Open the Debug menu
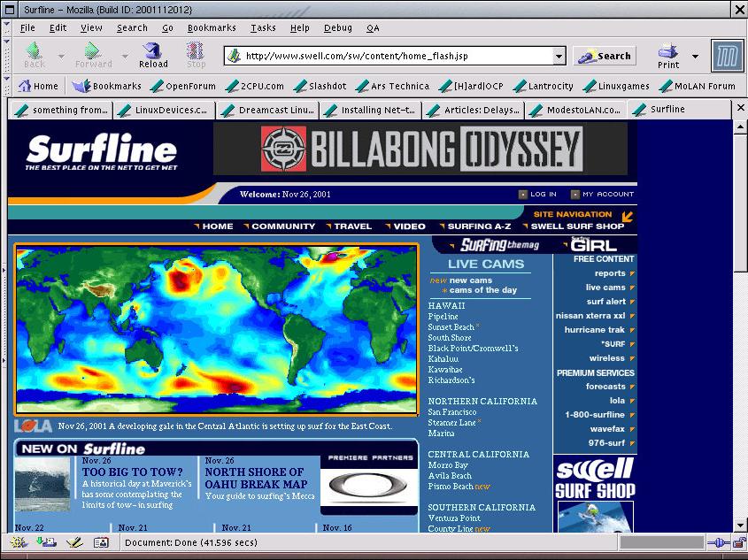The height and width of the screenshot is (560, 748). pos(338,27)
